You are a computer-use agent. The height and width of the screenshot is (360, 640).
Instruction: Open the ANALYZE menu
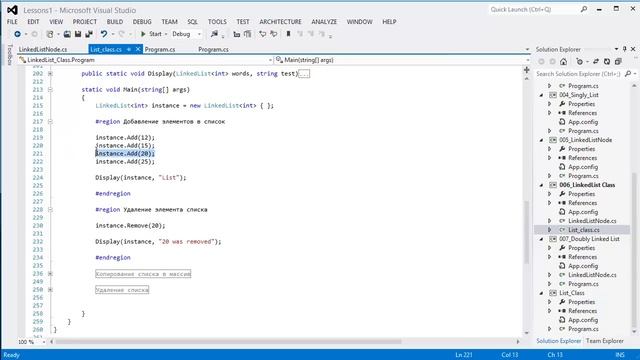pyautogui.click(x=324, y=22)
